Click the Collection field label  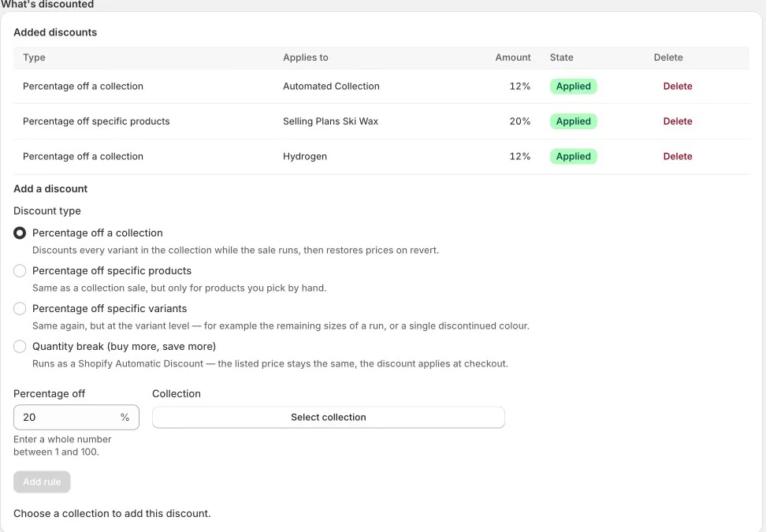[x=177, y=394]
